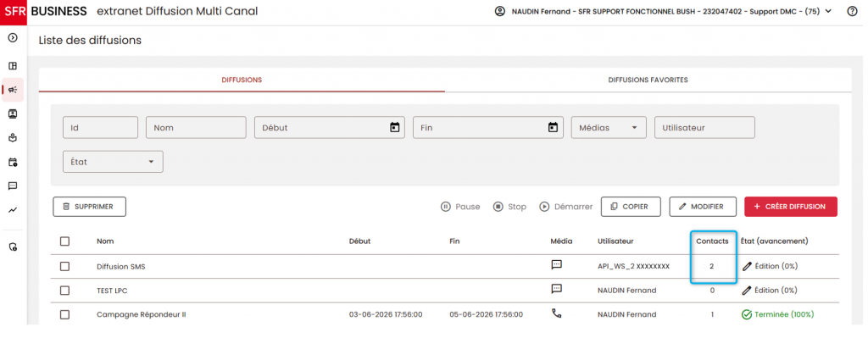Click the Utilisateur column header
868x338 pixels.
(615, 241)
